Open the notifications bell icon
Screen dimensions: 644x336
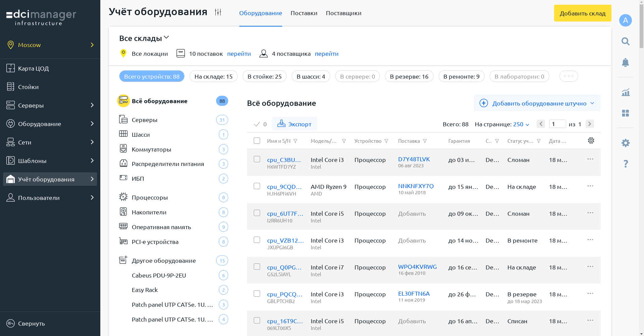click(x=625, y=62)
